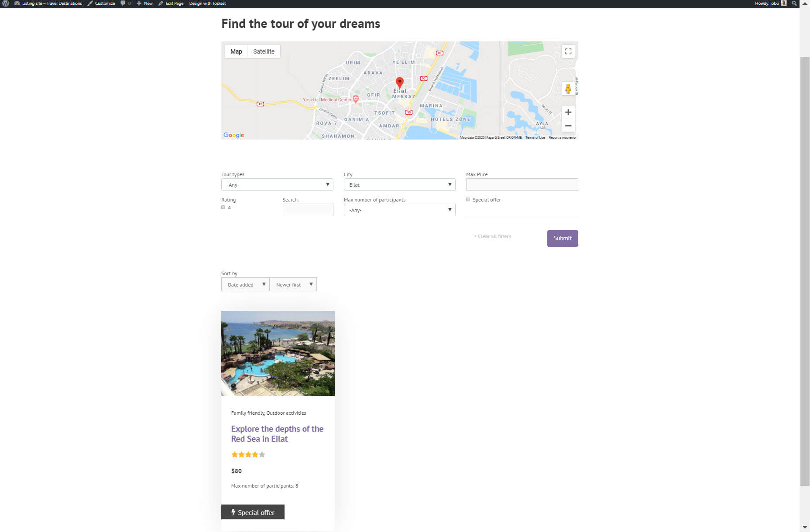Click the "MARINA" map label
This screenshot has height=532, width=810.
pos(431,106)
